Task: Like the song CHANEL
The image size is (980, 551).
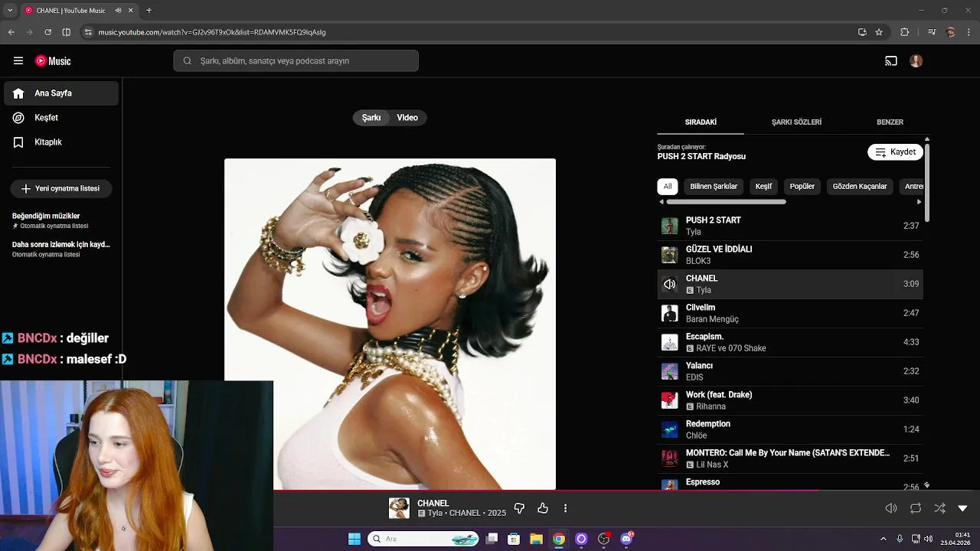Action: point(543,508)
